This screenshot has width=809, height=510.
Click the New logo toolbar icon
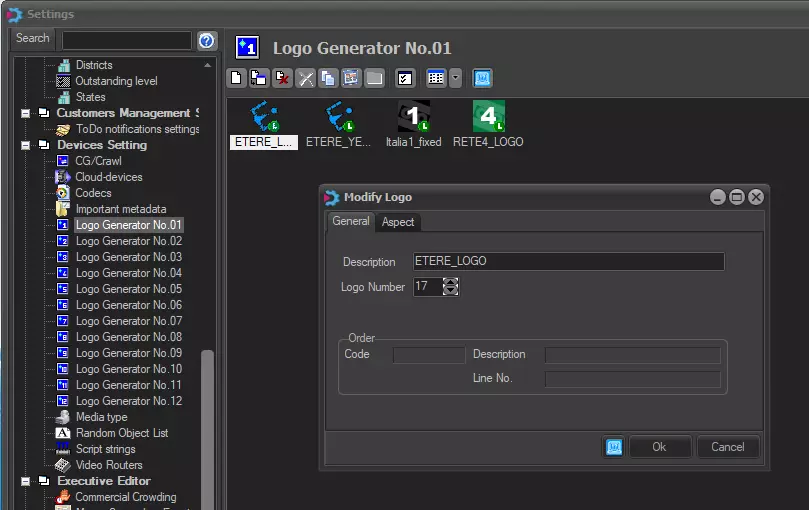236,78
